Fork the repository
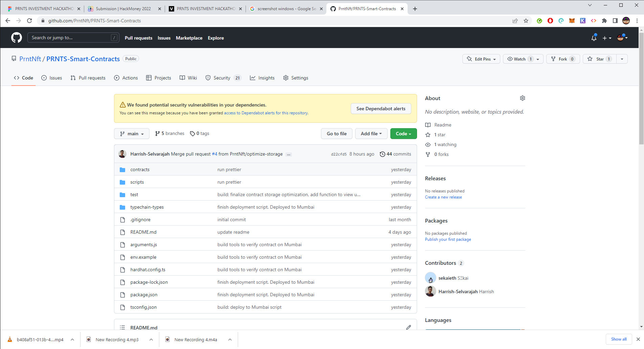 click(563, 59)
